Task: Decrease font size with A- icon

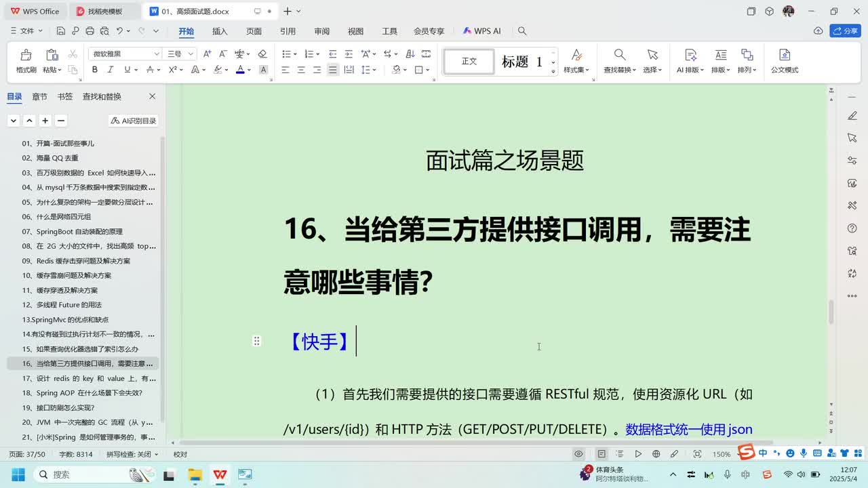Action: point(222,54)
